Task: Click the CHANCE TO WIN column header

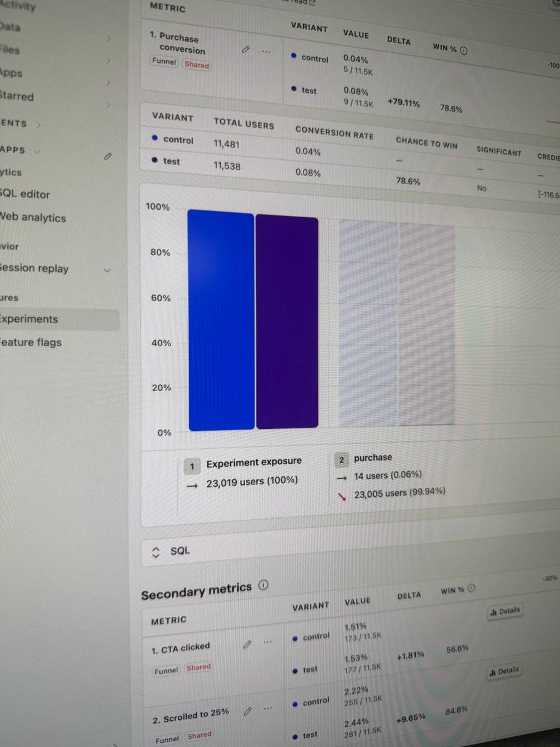Action: point(426,143)
